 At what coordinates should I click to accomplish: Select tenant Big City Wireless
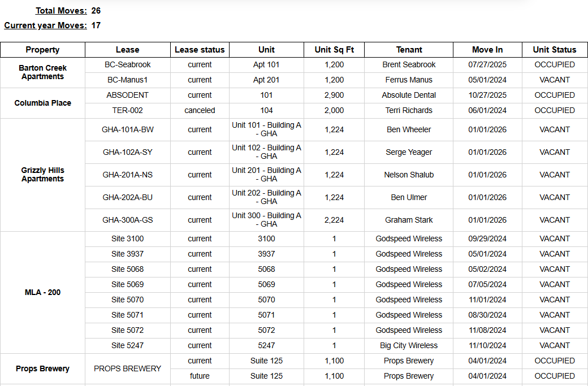(x=409, y=345)
